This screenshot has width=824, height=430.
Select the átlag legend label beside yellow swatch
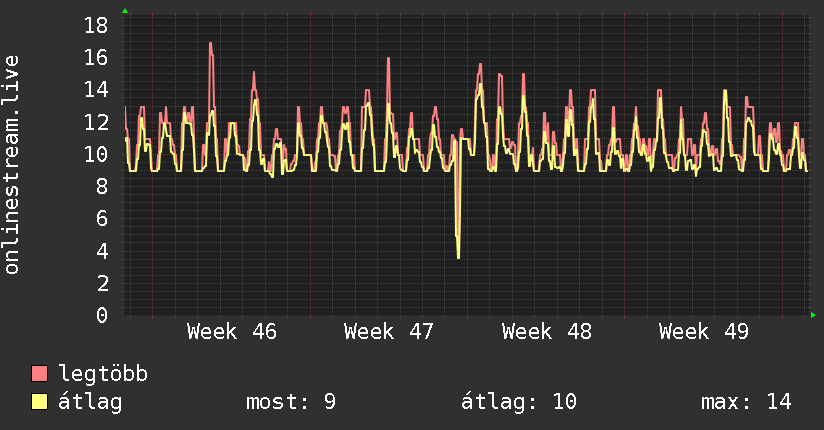coord(90,402)
